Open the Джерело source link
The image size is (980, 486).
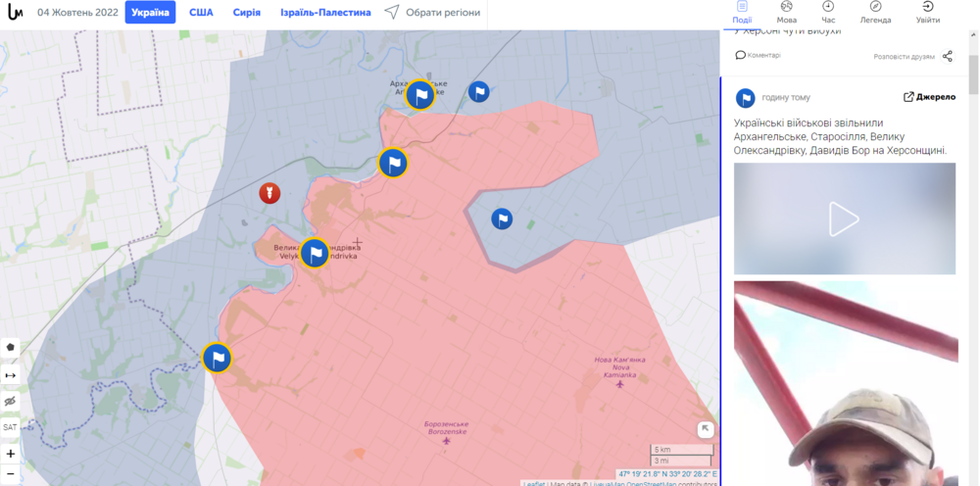coord(929,97)
